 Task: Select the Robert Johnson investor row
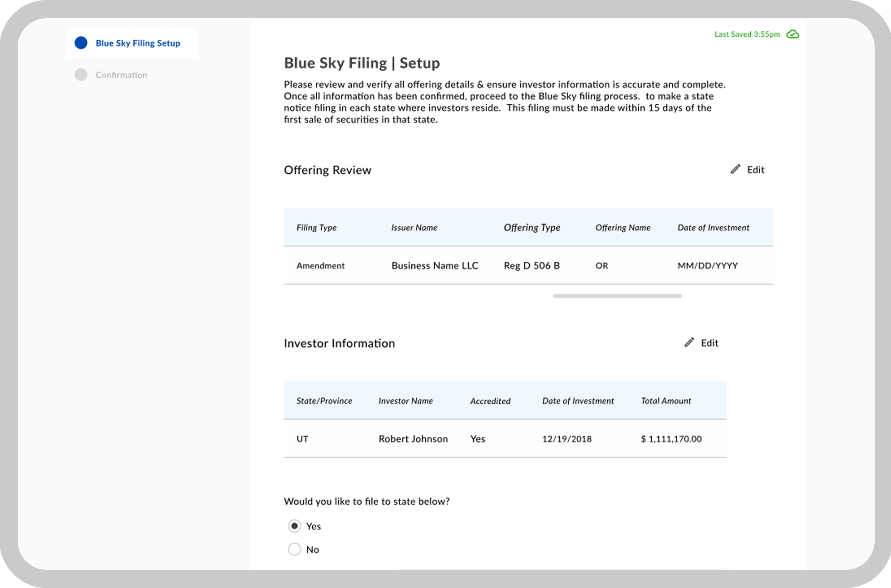413,439
